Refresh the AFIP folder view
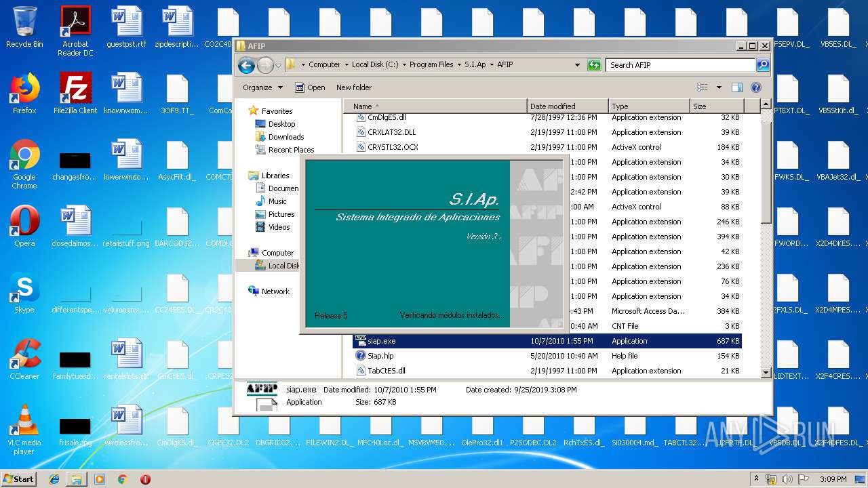This screenshot has width=868, height=488. tap(595, 65)
